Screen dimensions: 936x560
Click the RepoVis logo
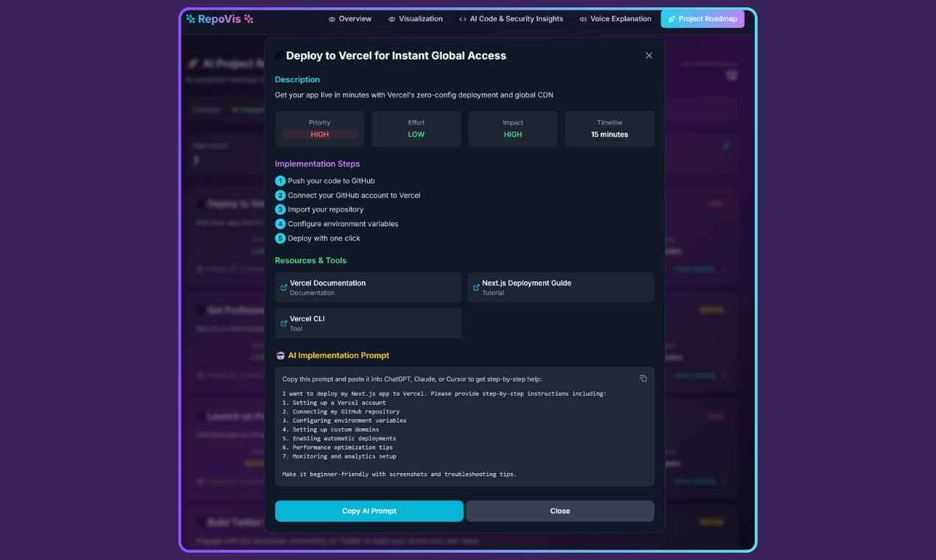tap(220, 19)
